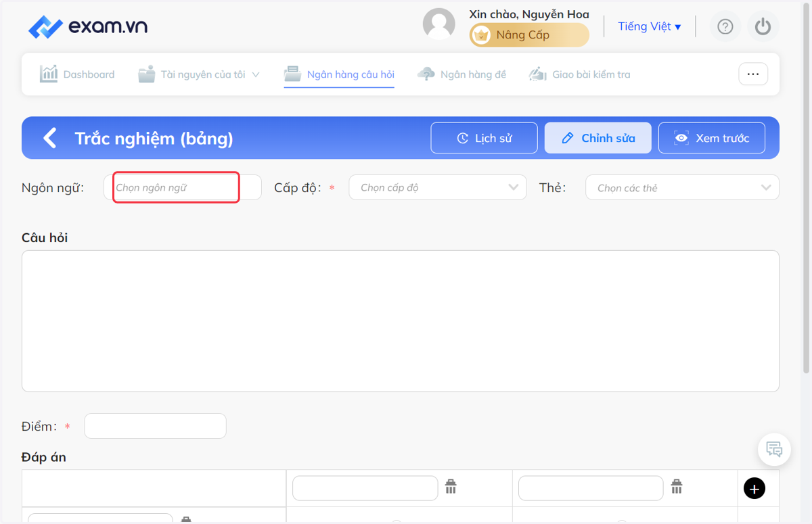Image resolution: width=812 pixels, height=524 pixels.
Task: Click the Ngân hàng câu hỏi icon
Action: 292,74
